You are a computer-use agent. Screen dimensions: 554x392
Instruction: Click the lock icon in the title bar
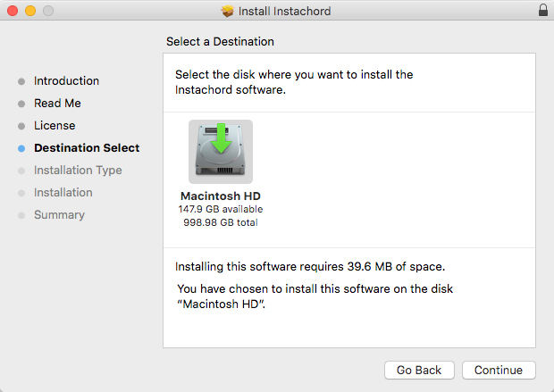[542, 11]
